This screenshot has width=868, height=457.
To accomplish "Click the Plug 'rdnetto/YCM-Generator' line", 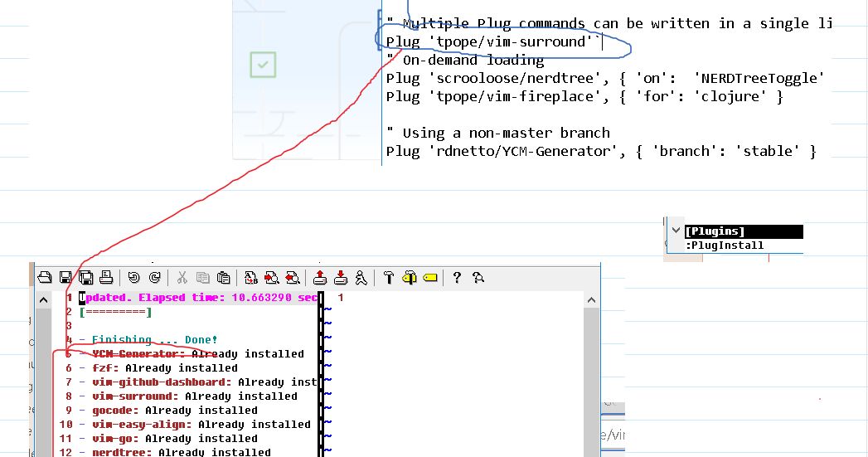I will pyautogui.click(x=601, y=151).
